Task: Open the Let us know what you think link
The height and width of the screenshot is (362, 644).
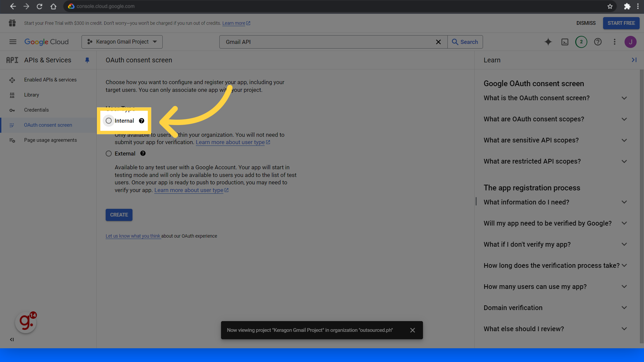Action: [x=133, y=236]
